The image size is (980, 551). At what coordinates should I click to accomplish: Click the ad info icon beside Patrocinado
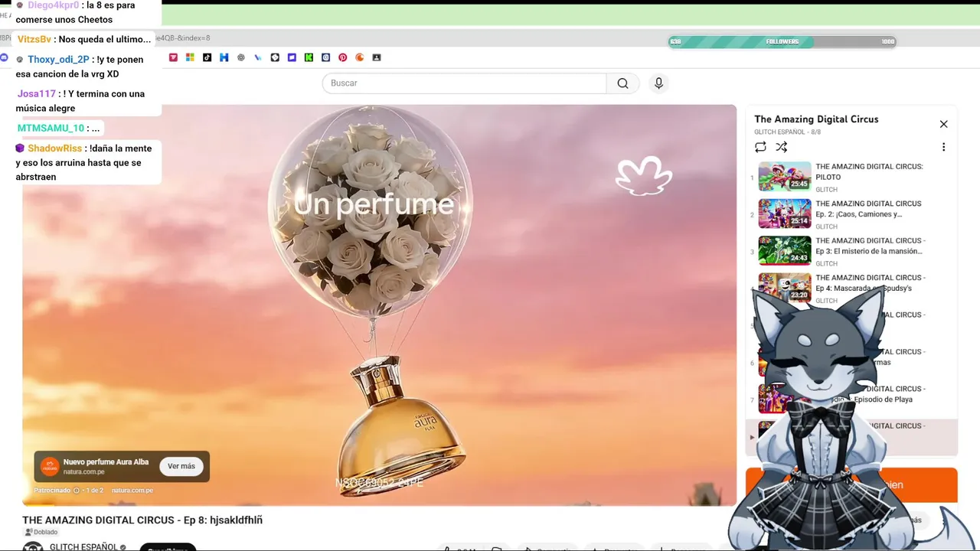pyautogui.click(x=75, y=491)
